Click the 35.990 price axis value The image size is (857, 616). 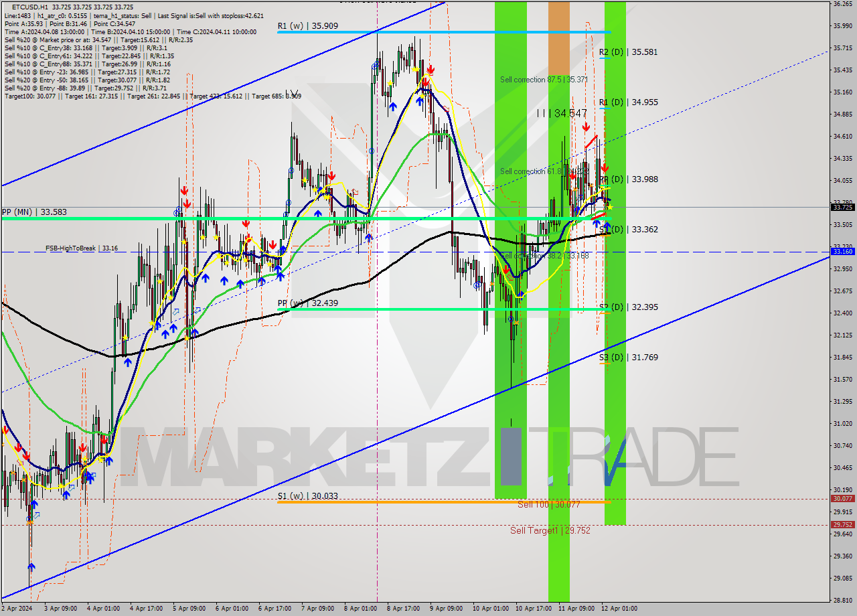coord(842,26)
